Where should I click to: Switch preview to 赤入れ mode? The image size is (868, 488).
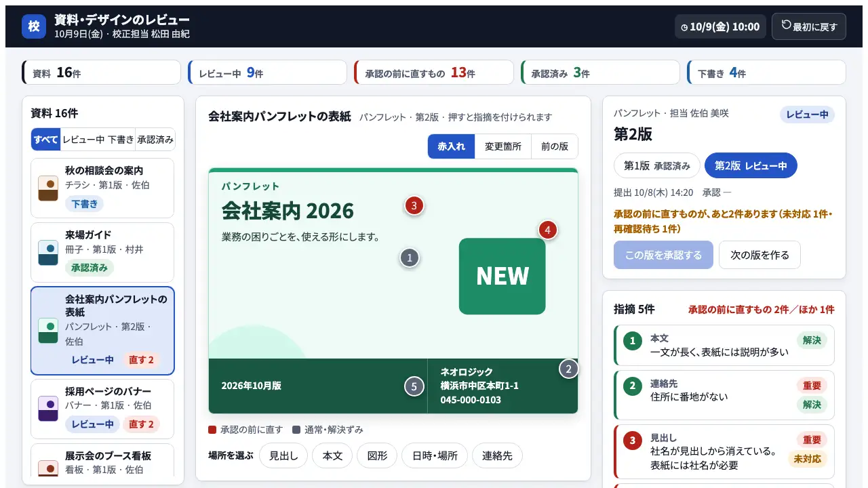[452, 146]
